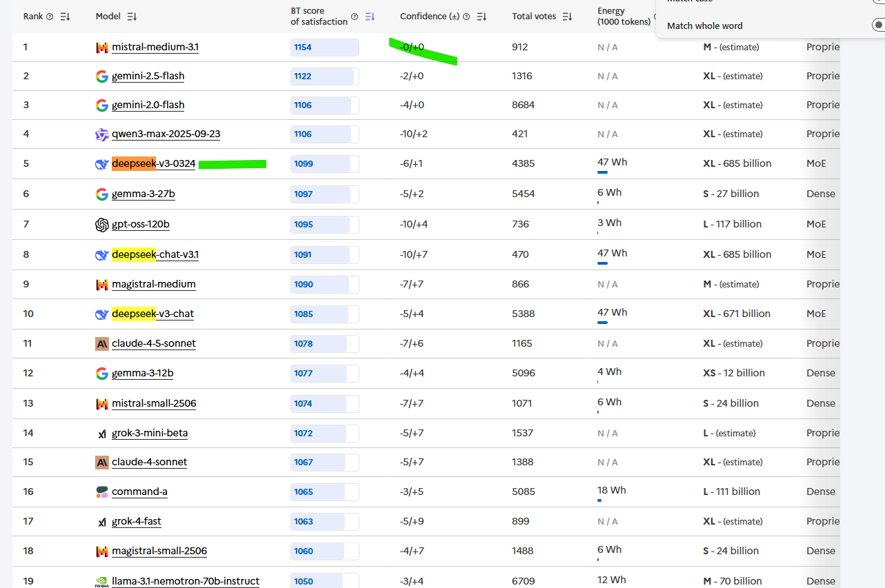The image size is (885, 588).
Task: Sort by Confidence (±) column
Action: (481, 17)
